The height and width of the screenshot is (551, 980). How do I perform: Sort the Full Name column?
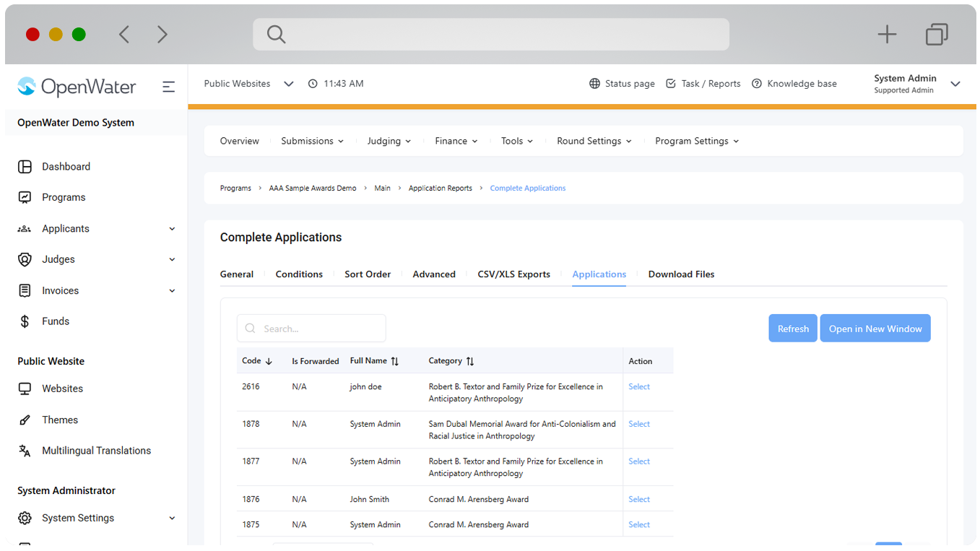tap(394, 361)
